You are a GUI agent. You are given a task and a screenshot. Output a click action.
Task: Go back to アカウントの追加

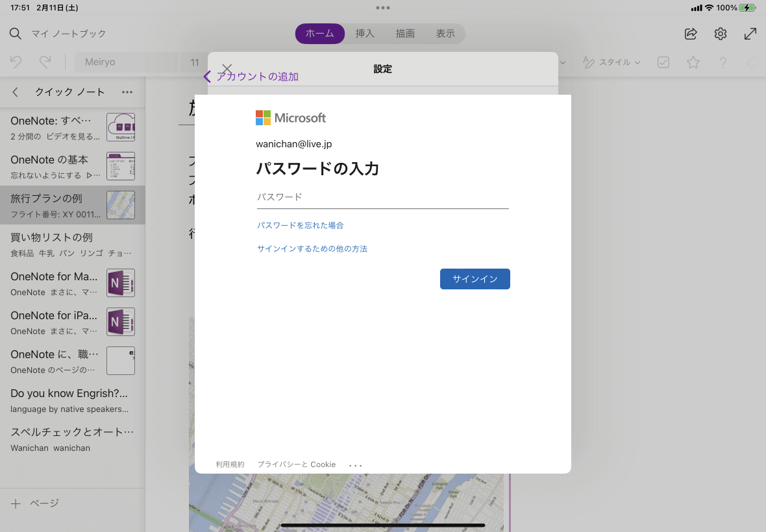point(251,77)
